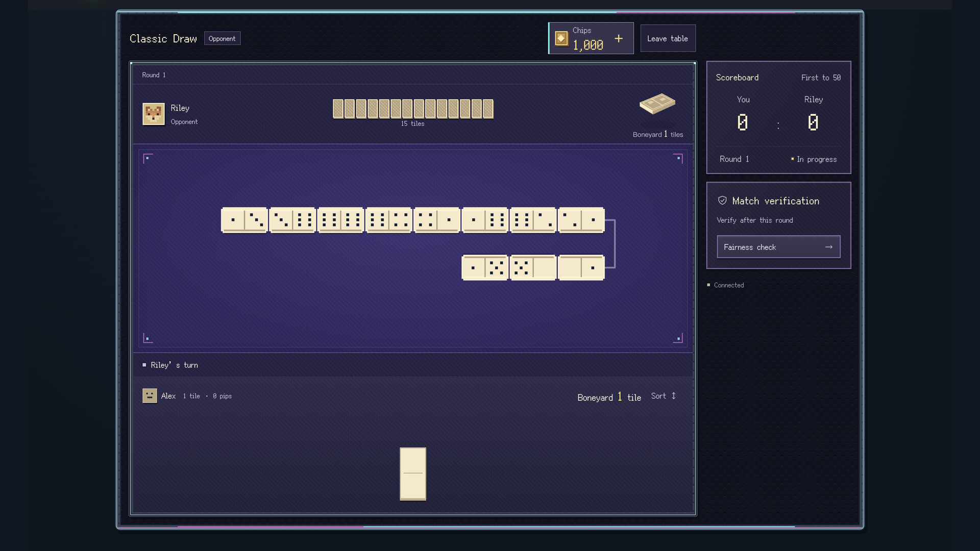This screenshot has width=980, height=551.
Task: Sort the hand tiles
Action: (x=664, y=396)
